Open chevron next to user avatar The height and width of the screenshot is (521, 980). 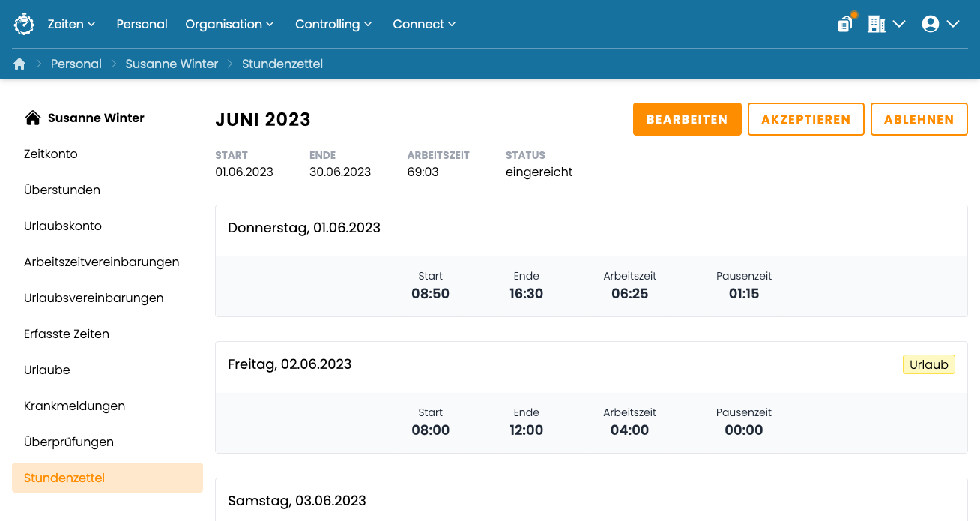(x=953, y=24)
